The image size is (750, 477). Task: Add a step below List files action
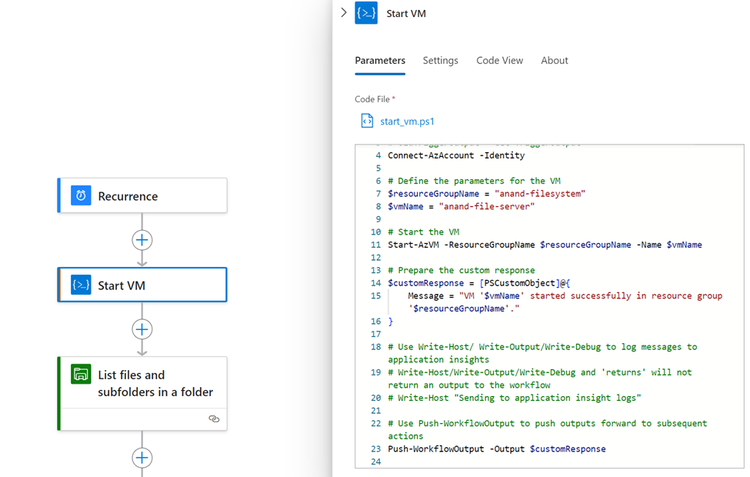pos(142,458)
